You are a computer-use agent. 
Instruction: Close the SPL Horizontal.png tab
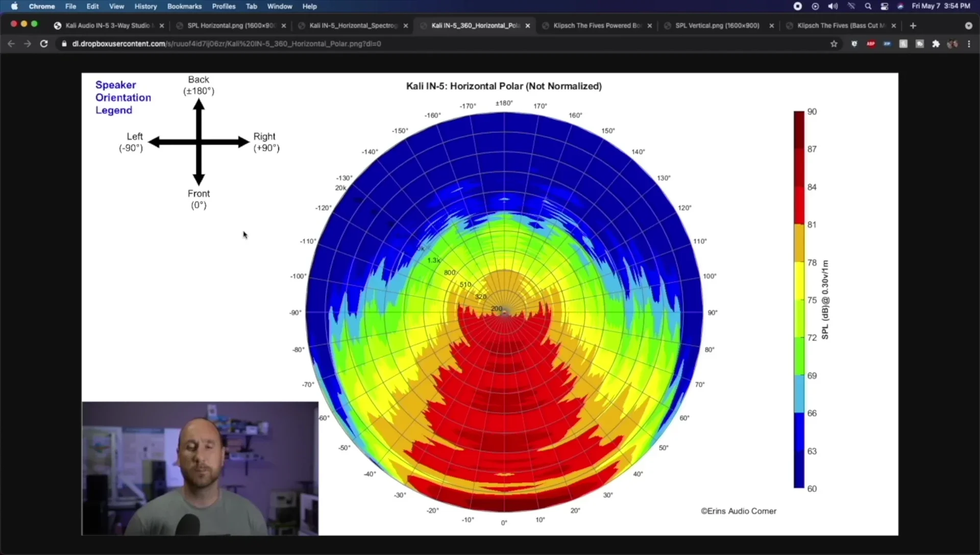284,26
